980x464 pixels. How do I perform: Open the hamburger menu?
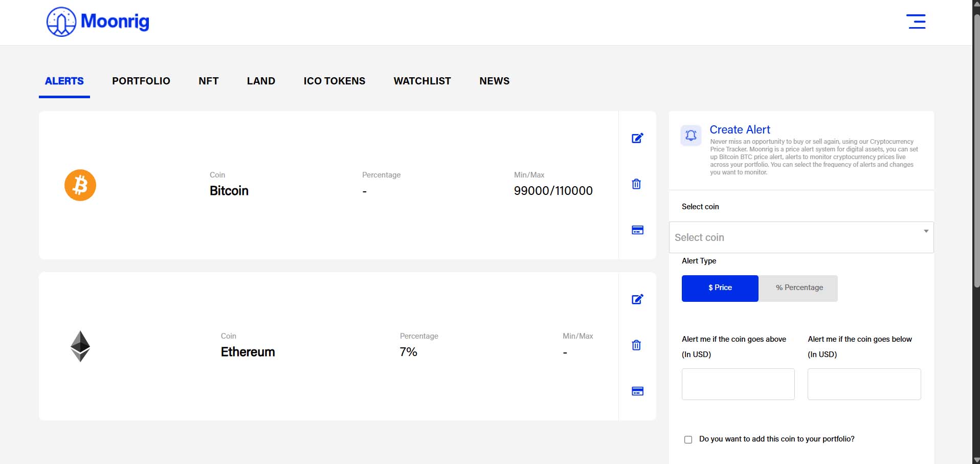[916, 21]
